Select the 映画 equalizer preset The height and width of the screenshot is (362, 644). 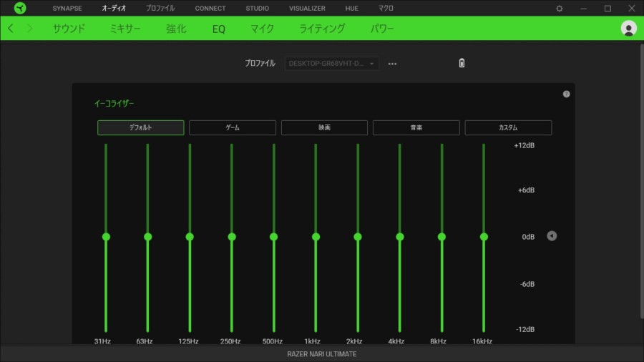tap(324, 127)
